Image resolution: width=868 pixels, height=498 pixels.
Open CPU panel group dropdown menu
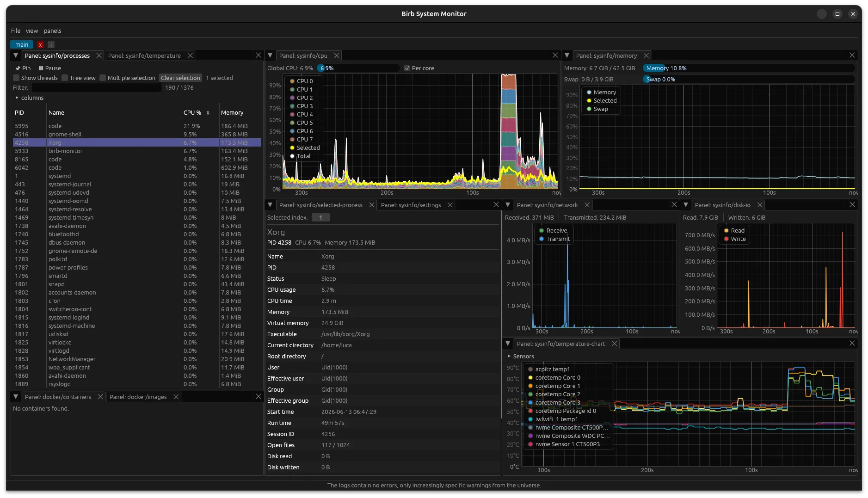coord(270,55)
